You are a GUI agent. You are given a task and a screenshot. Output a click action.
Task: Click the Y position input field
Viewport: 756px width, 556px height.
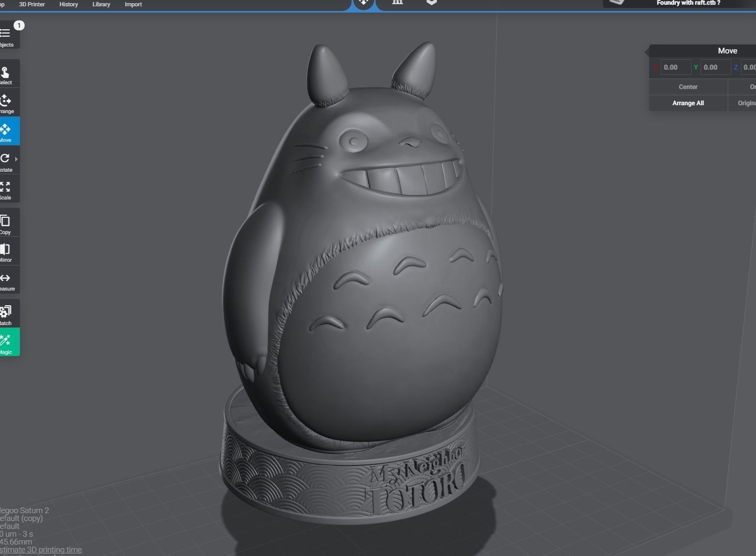click(x=715, y=67)
